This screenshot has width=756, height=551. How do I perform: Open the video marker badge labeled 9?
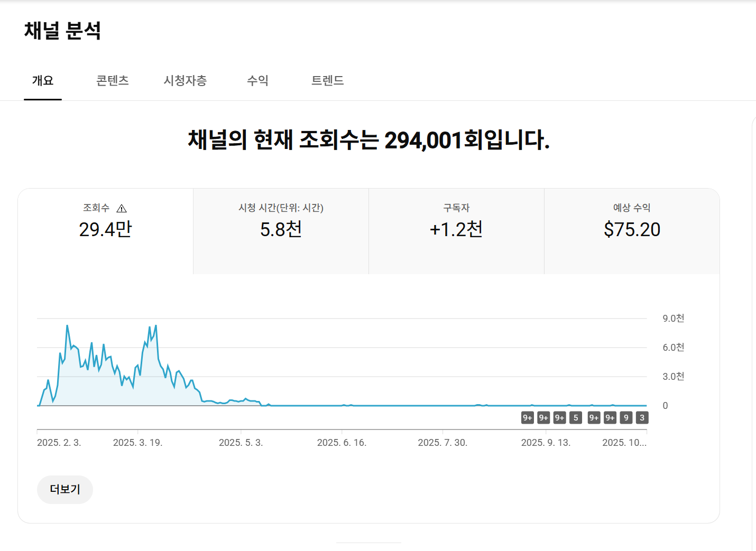click(x=626, y=418)
